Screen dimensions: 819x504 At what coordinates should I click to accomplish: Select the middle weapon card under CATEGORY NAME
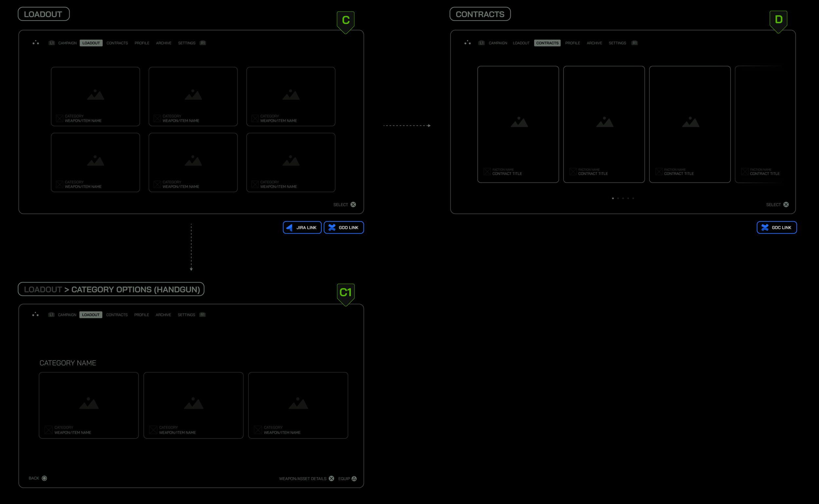[193, 405]
